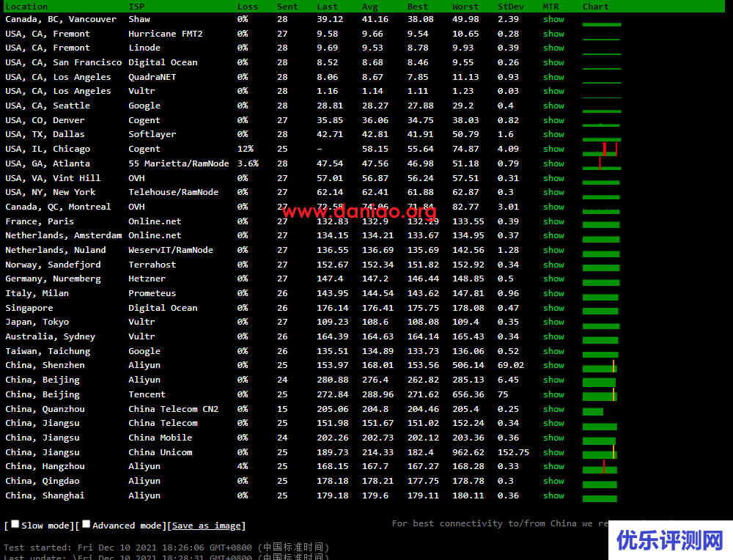
Task: Show MTR for San Francisco Digital Ocean
Action: (x=553, y=62)
